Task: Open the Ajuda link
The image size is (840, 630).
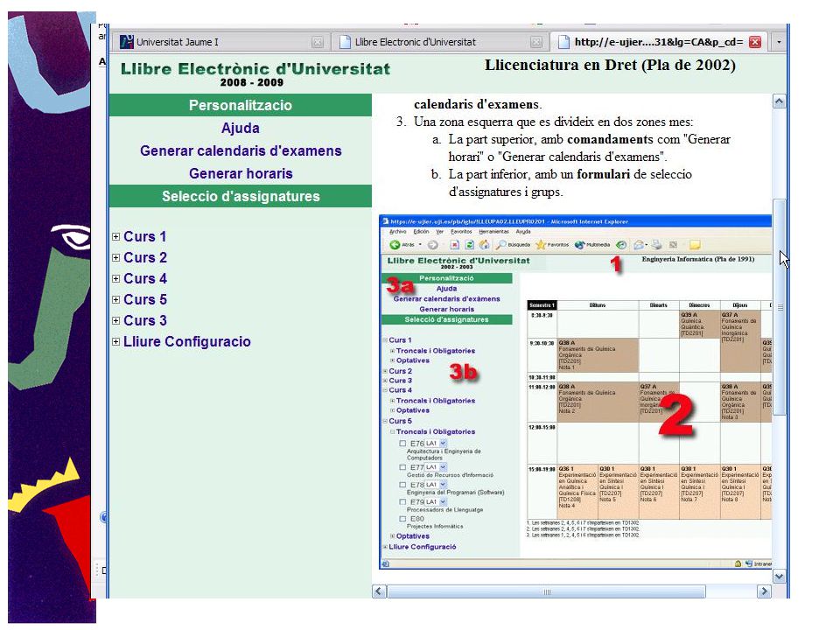Action: click(x=241, y=128)
